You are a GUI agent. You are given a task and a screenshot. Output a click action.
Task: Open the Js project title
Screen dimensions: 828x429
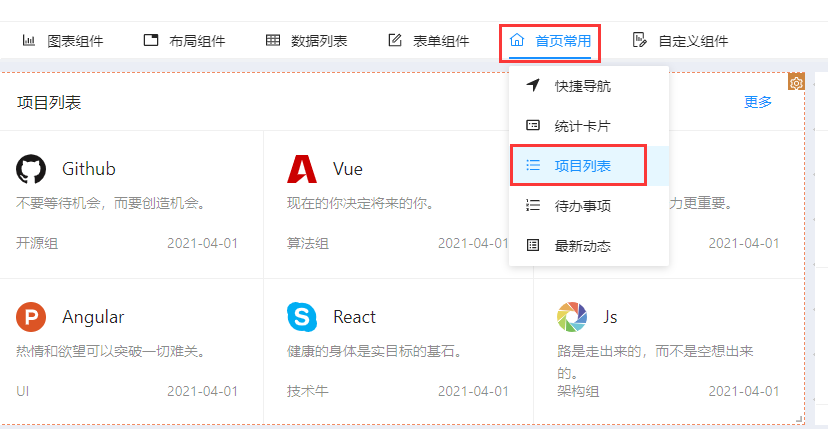[x=610, y=317]
